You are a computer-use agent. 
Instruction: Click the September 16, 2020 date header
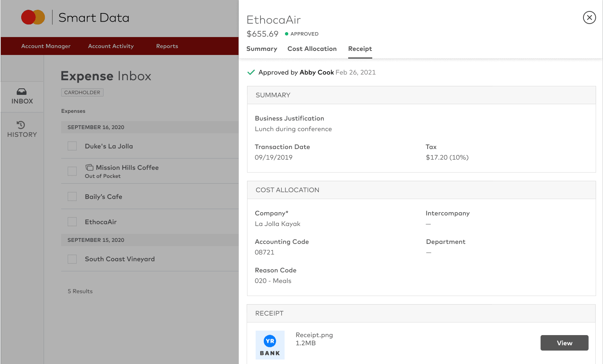coord(150,127)
